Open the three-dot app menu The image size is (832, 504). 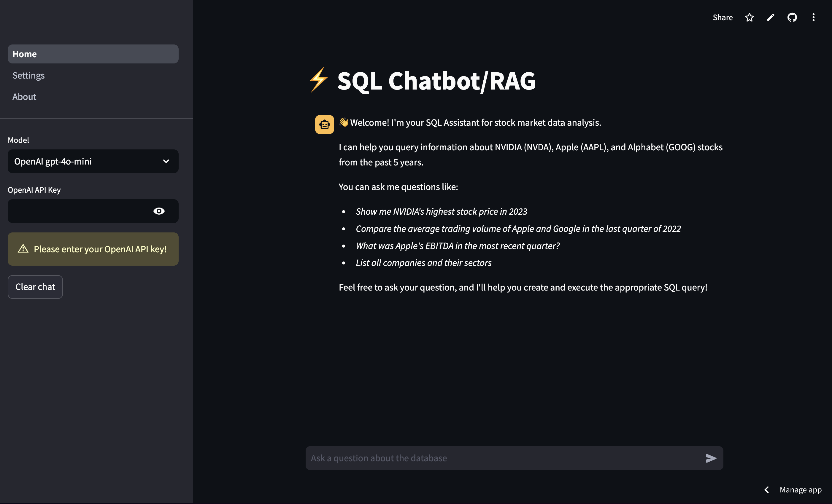coord(813,17)
